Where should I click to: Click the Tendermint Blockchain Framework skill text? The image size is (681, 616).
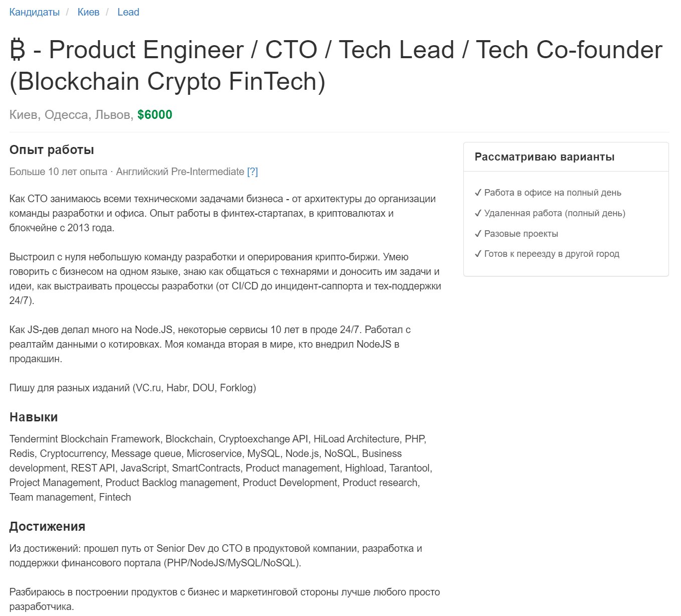(85, 439)
